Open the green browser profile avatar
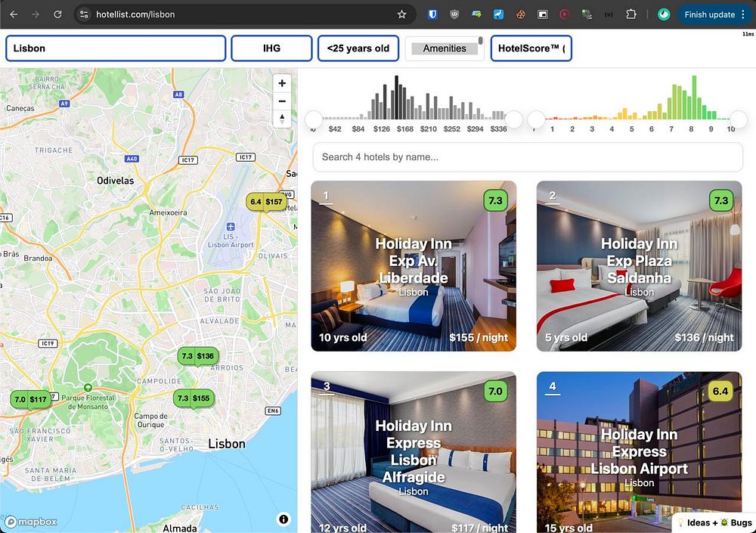 664,14
